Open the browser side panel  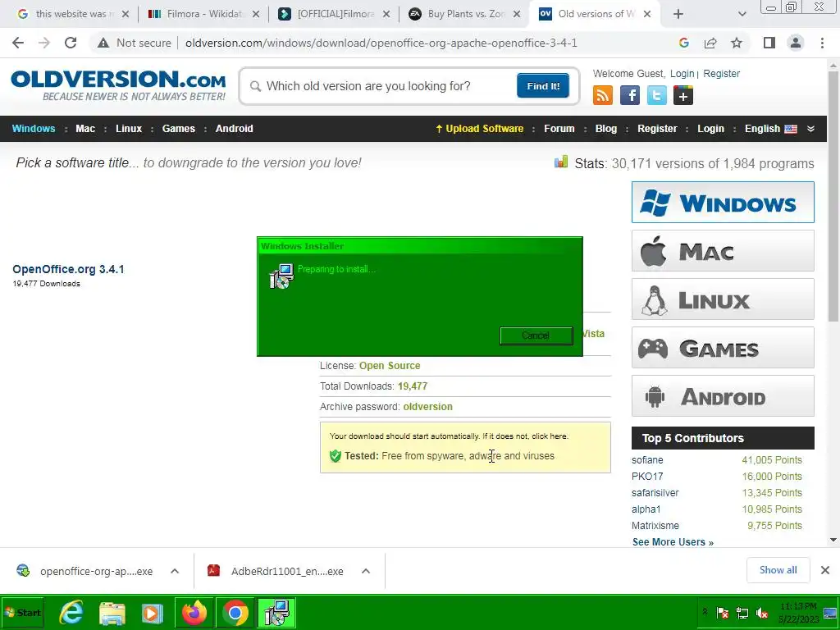(769, 43)
